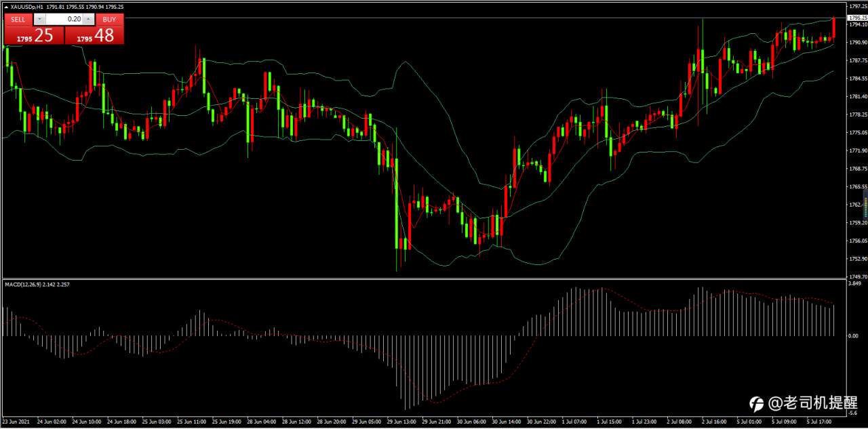The image size is (868, 429).
Task: Click the MACD zero level label 0.00
Action: click(x=854, y=335)
